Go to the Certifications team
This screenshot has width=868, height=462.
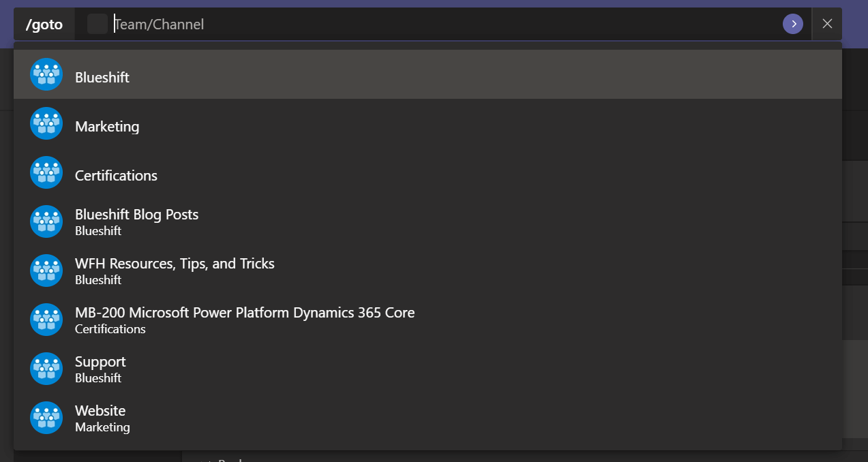[x=428, y=172]
